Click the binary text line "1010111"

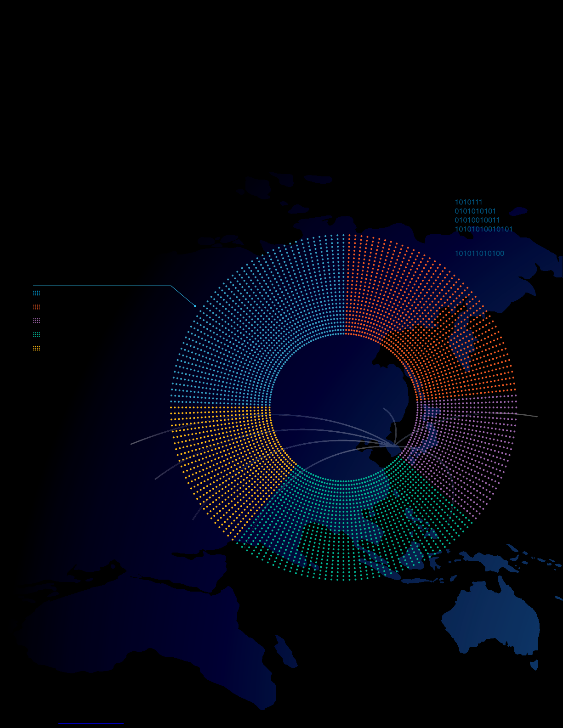click(468, 202)
